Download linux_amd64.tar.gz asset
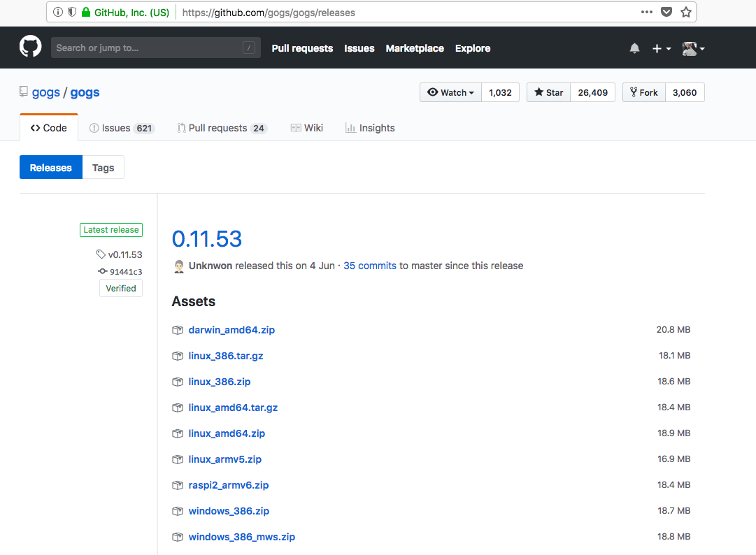Viewport: 756px width, 555px height. click(233, 408)
